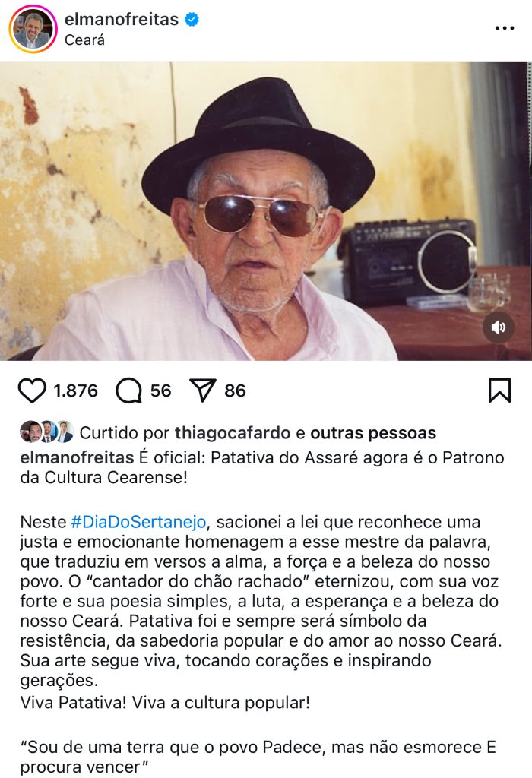Screen dimensions: 532x778
Task: Tap the video of the man in the hat
Action: point(266,211)
